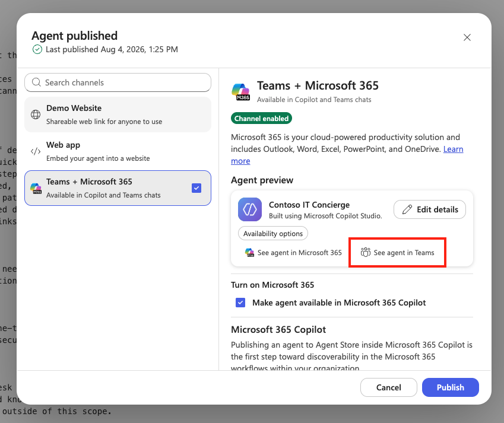This screenshot has height=423, width=504.
Task: Click the Last published Aug 4, 2026 text
Action: pyautogui.click(x=112, y=49)
